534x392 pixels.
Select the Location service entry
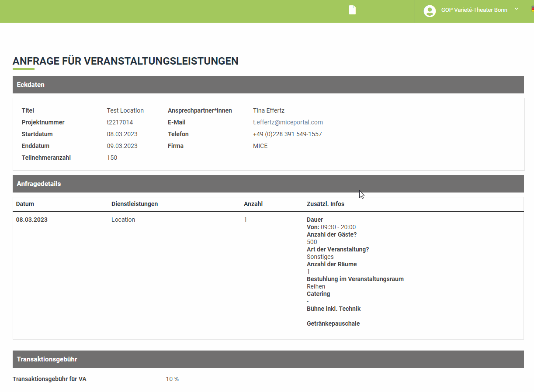click(123, 220)
